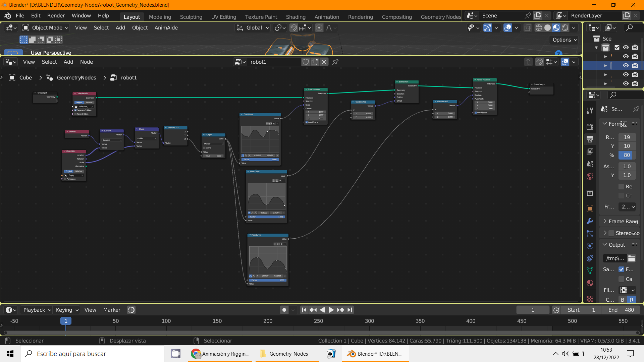Image resolution: width=644 pixels, height=362 pixels.
Task: Open the Object Mode dropdown
Action: pos(45,28)
